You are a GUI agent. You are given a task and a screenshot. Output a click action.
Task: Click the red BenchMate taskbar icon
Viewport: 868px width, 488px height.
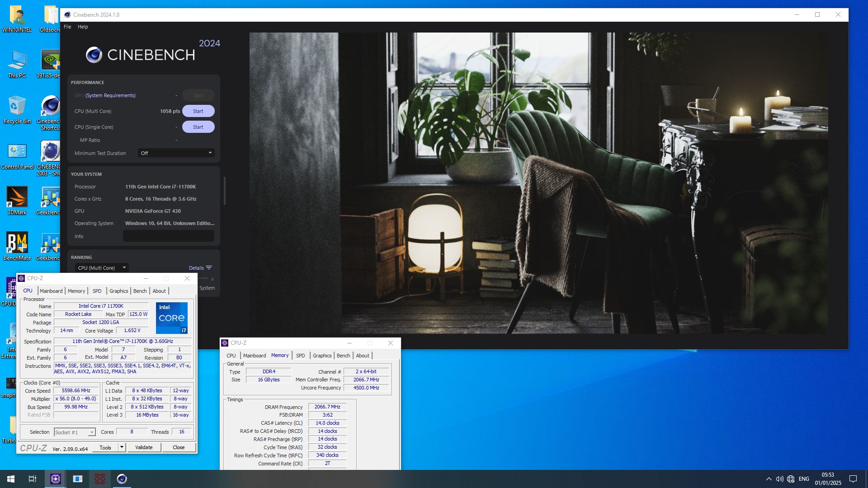click(x=99, y=479)
